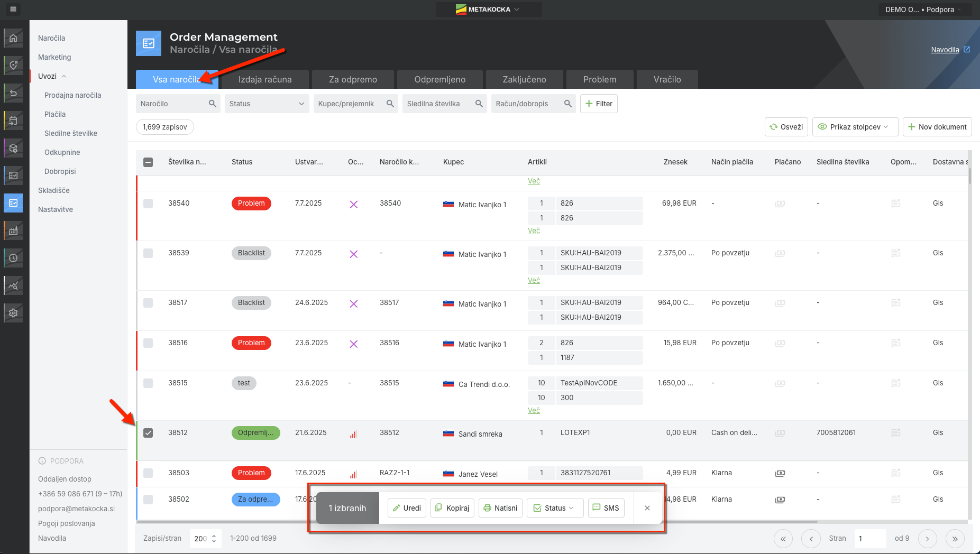Switch to the Problem tab
This screenshot has width=980, height=554.
(600, 79)
